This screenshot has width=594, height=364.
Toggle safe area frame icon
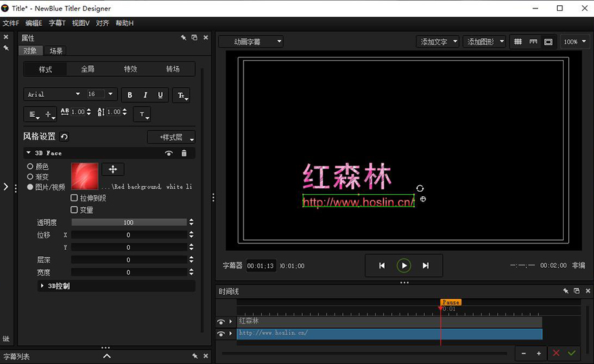click(x=548, y=42)
